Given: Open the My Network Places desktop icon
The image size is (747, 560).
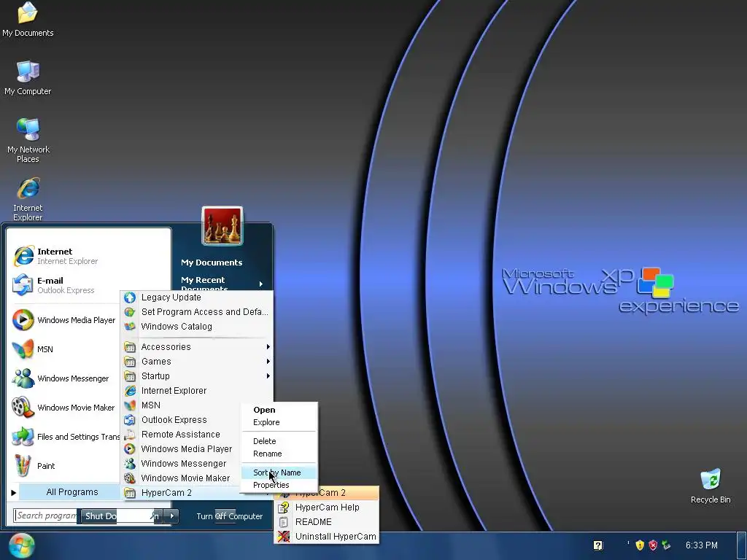Looking at the screenshot, I should (28, 141).
